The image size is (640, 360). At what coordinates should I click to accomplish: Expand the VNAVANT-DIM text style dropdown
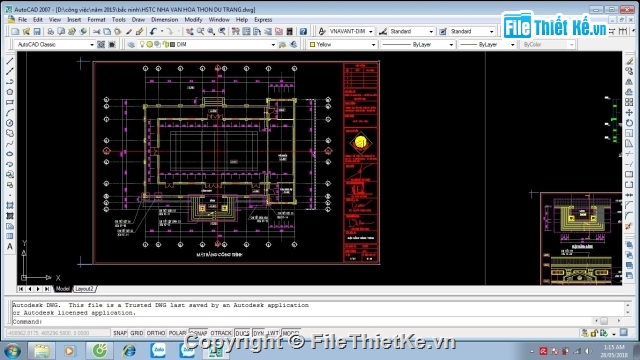pos(371,31)
